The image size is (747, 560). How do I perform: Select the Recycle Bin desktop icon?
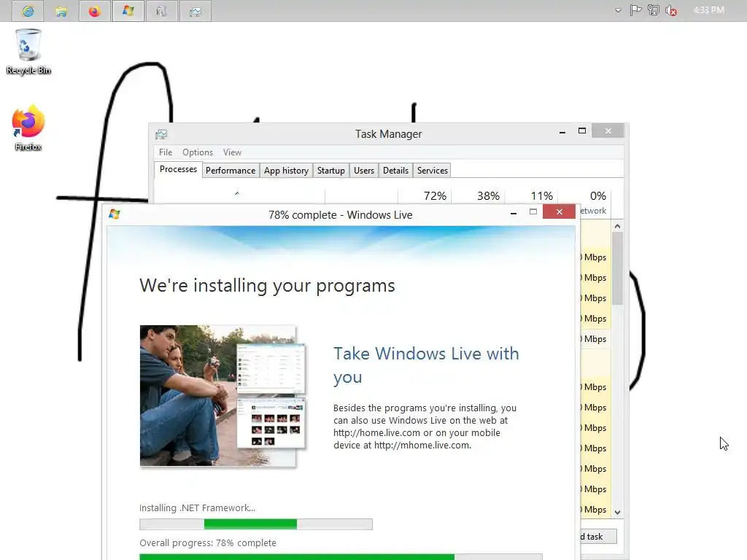tap(28, 52)
